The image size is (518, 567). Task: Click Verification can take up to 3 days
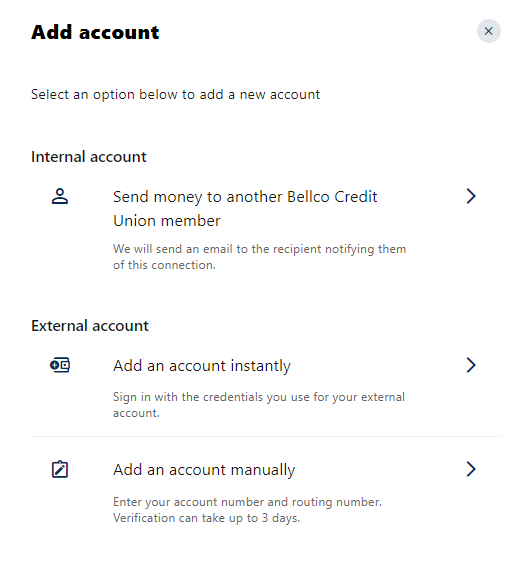click(207, 518)
